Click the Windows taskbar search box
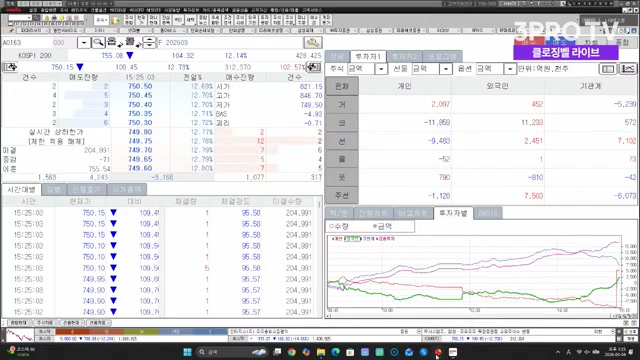This screenshot has width=640, height=360. click(231, 352)
